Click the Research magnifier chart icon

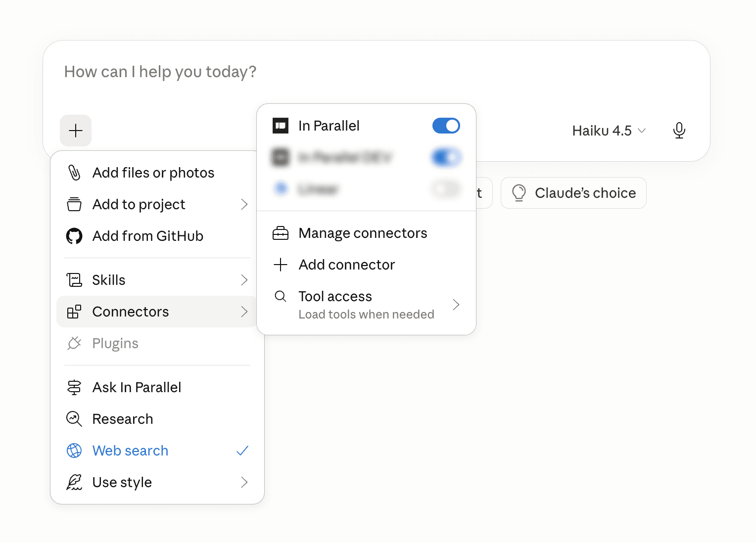click(74, 419)
